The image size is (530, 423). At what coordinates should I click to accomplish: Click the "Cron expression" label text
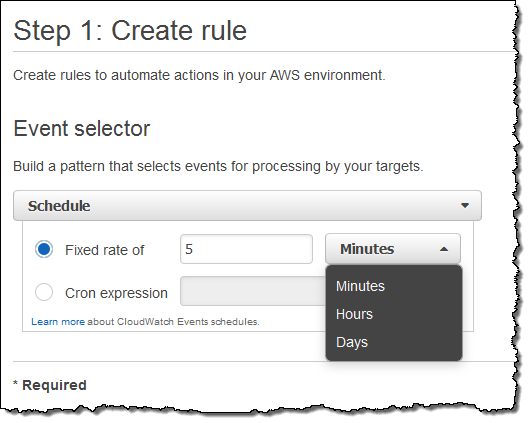[116, 293]
